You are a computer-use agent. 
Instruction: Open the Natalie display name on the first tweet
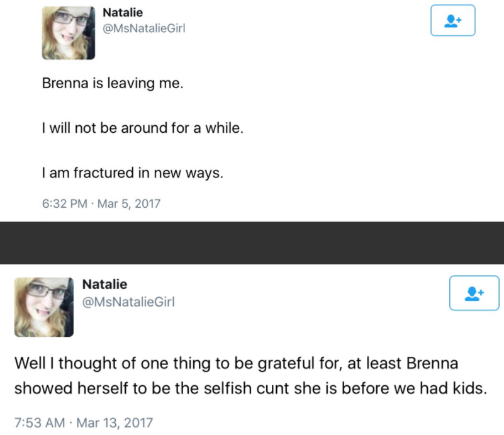[x=123, y=13]
